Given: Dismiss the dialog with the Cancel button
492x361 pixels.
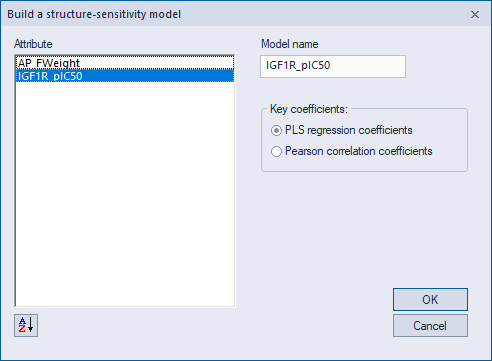Looking at the screenshot, I should 430,325.
